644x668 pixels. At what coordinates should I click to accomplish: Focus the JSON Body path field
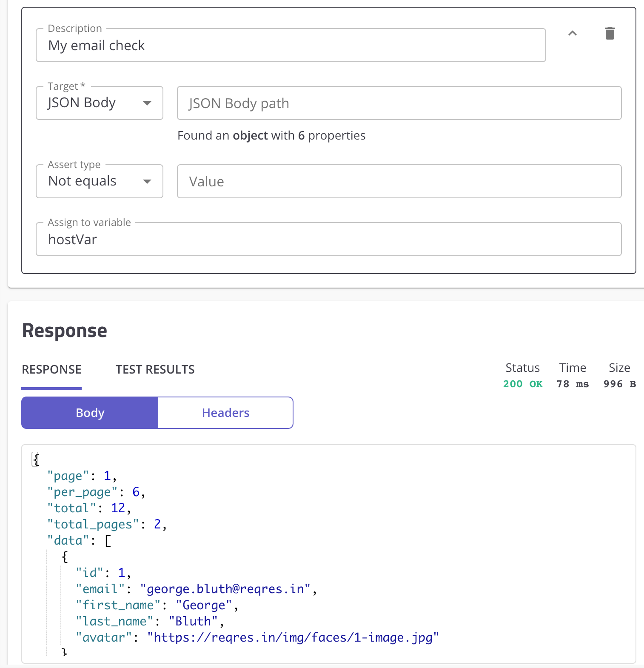click(399, 103)
